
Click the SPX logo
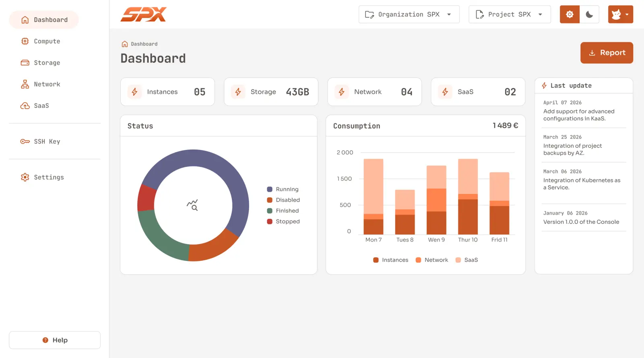coord(144,14)
